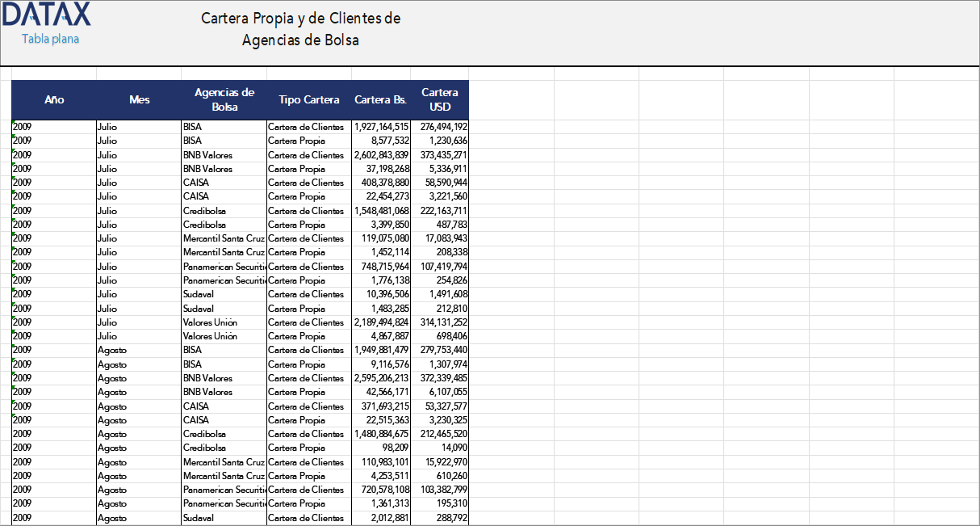
Task: Select the first Valores Unión cell
Action: click(208, 322)
